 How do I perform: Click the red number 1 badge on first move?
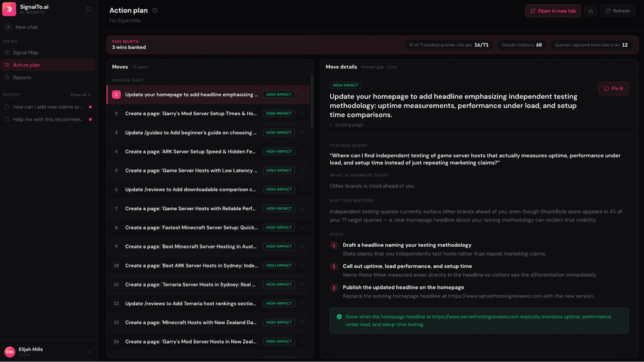116,94
